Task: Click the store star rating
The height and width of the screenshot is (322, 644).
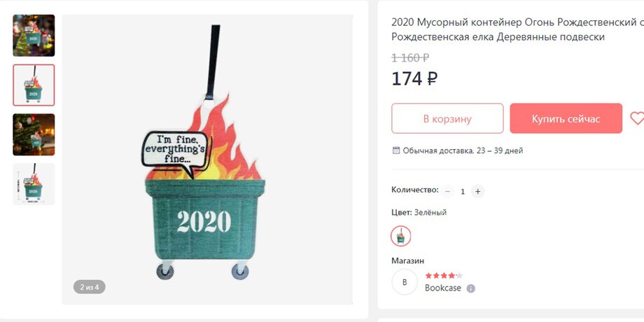Action: pos(443,276)
